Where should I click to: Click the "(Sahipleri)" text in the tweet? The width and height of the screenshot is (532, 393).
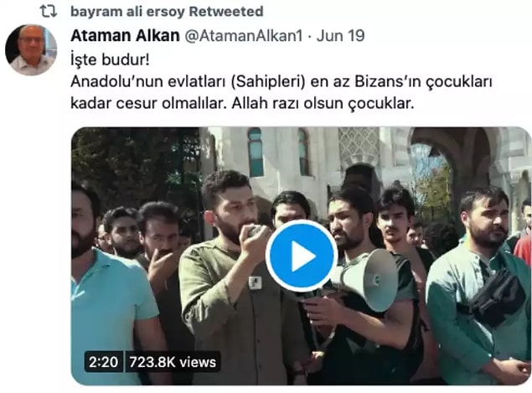[x=268, y=82]
